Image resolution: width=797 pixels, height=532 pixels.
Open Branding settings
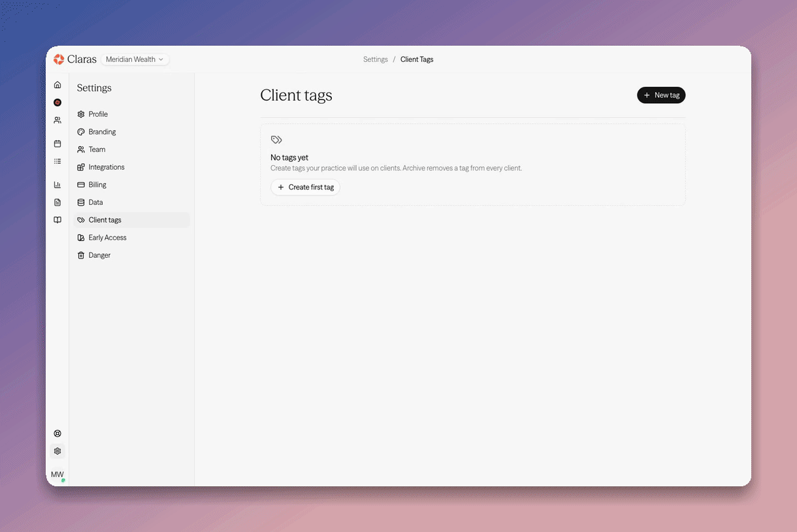133,132
